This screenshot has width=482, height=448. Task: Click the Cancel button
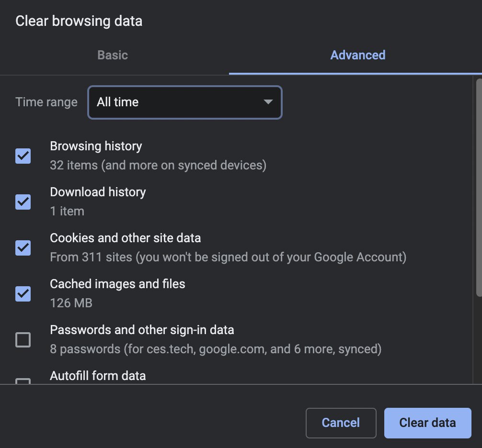341,423
